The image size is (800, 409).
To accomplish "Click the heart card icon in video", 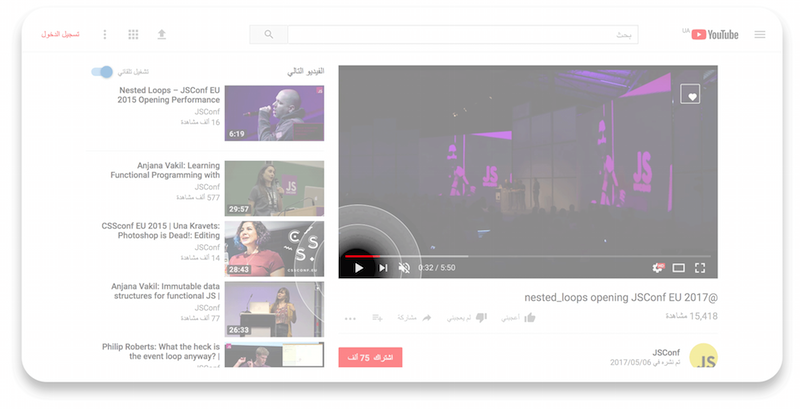I will click(690, 94).
